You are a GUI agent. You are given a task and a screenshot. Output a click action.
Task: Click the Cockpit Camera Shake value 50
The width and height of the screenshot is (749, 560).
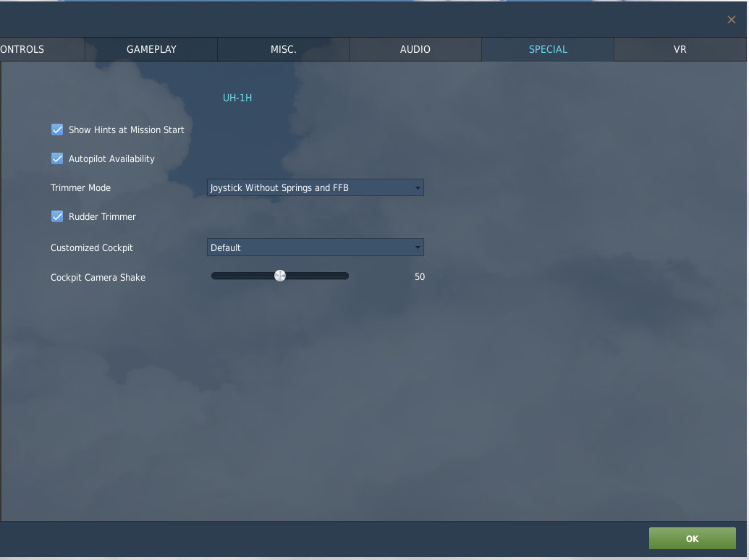(x=420, y=277)
